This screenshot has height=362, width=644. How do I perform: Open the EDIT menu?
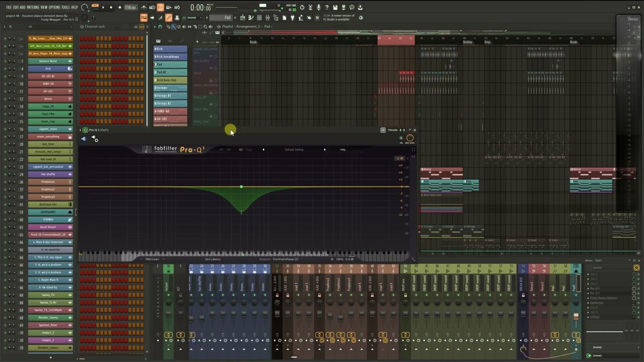(x=16, y=8)
